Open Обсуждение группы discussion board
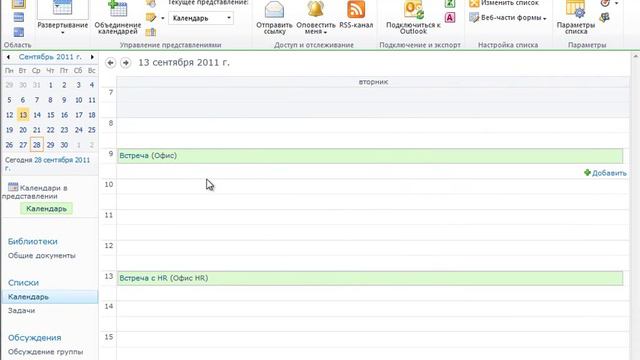 coord(45,352)
